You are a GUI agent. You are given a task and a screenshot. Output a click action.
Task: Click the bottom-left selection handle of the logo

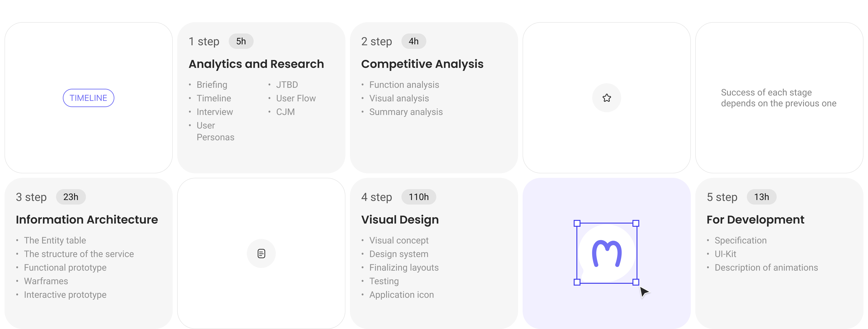click(577, 282)
